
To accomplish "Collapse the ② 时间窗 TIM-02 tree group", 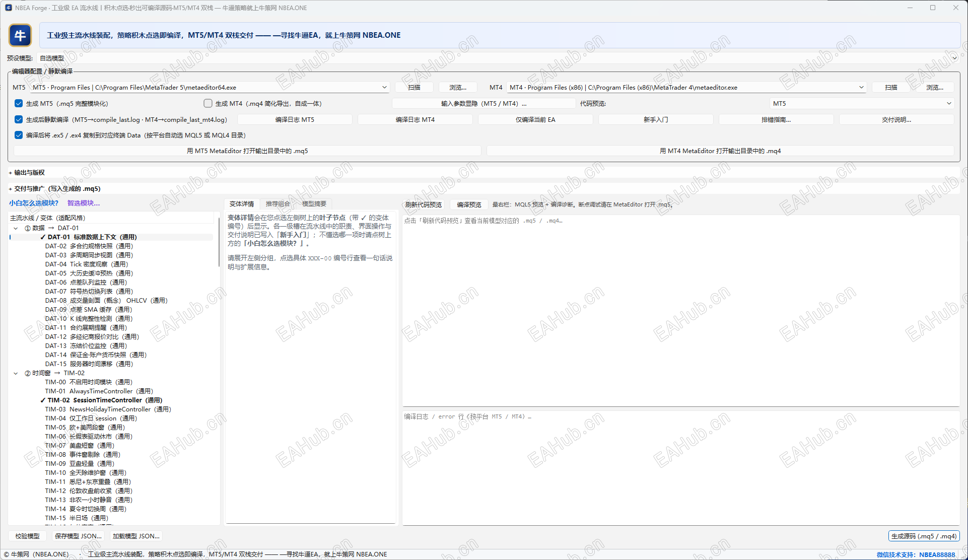I will (x=16, y=373).
